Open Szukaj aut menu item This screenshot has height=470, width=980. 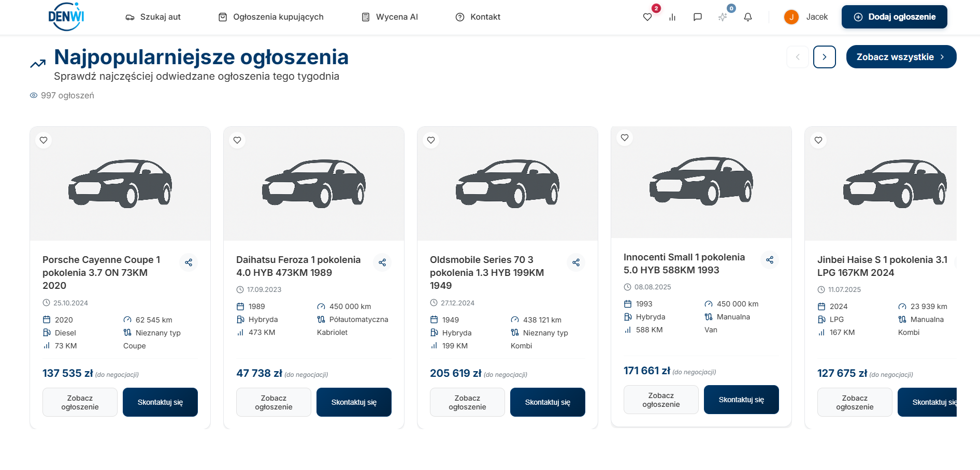coord(153,17)
